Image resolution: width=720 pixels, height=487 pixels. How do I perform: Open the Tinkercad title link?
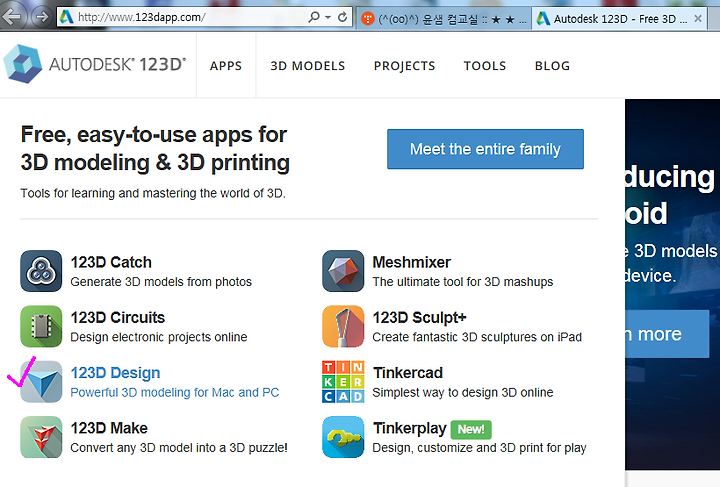[x=408, y=373]
